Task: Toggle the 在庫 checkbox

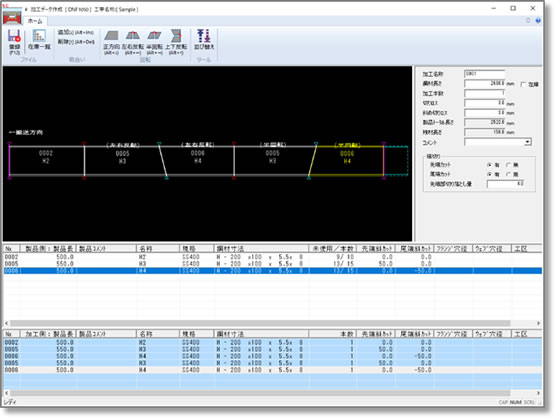Action: pyautogui.click(x=523, y=84)
